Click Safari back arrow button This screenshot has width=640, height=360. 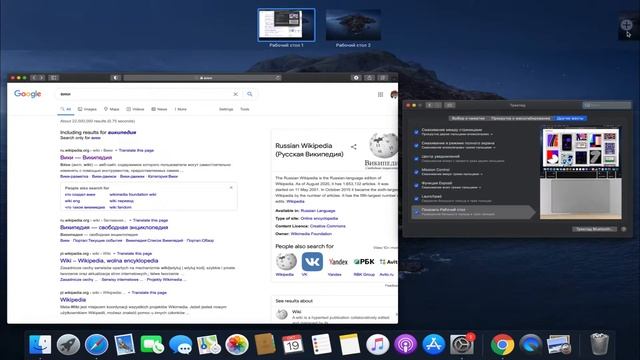tap(33, 78)
